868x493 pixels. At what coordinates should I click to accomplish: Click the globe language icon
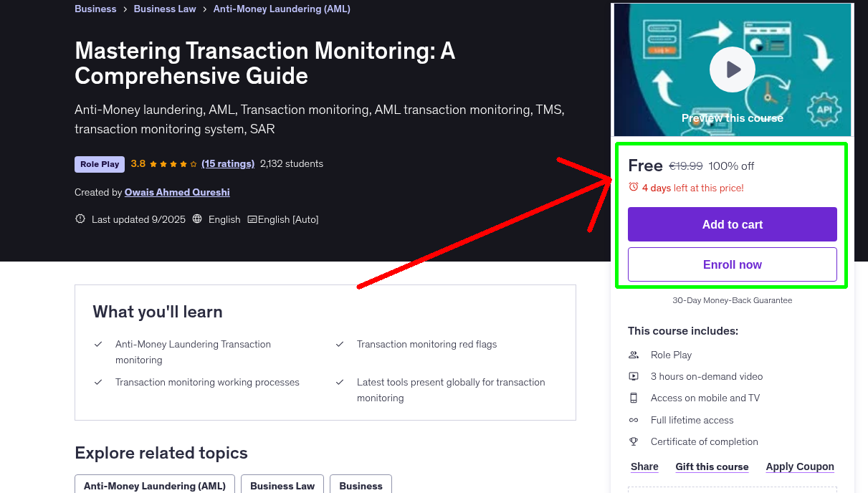pos(198,219)
